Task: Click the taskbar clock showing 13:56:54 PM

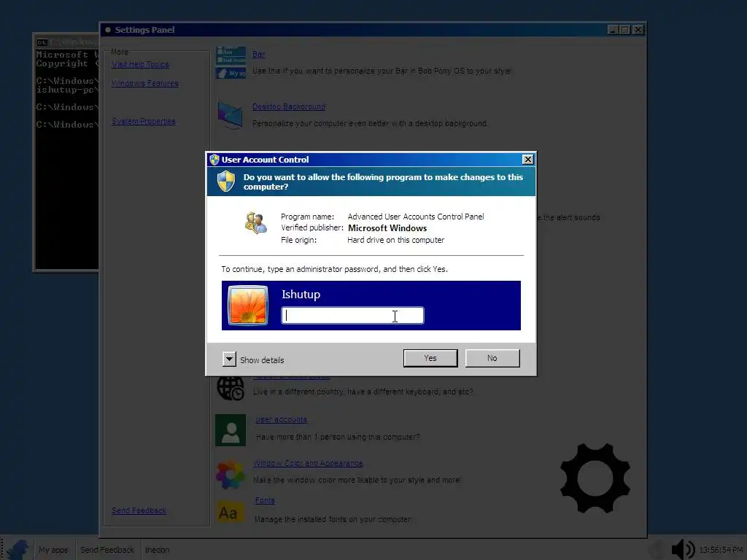Action: click(721, 550)
